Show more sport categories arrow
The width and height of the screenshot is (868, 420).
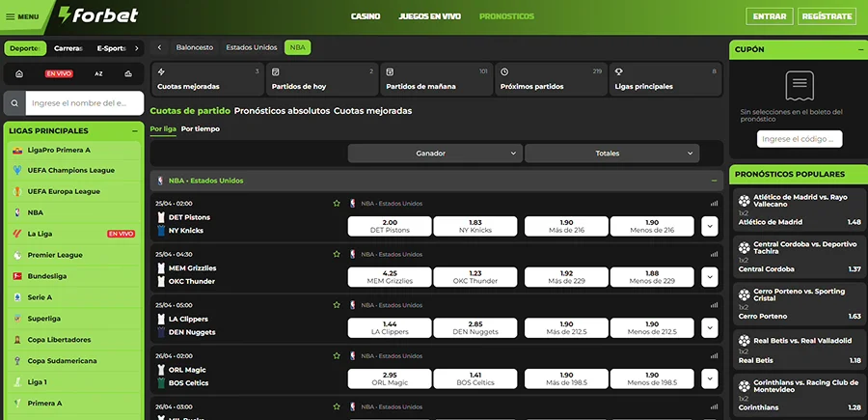pos(136,48)
